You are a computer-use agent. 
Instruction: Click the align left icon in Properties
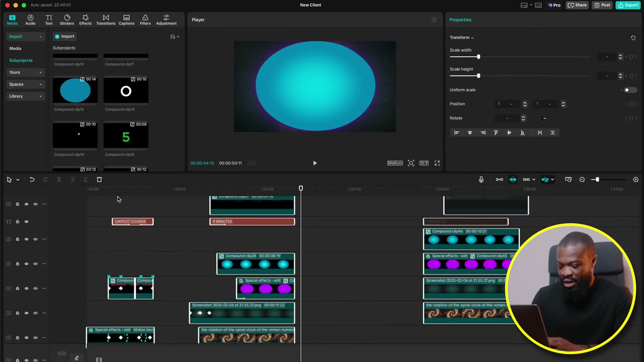tap(457, 133)
